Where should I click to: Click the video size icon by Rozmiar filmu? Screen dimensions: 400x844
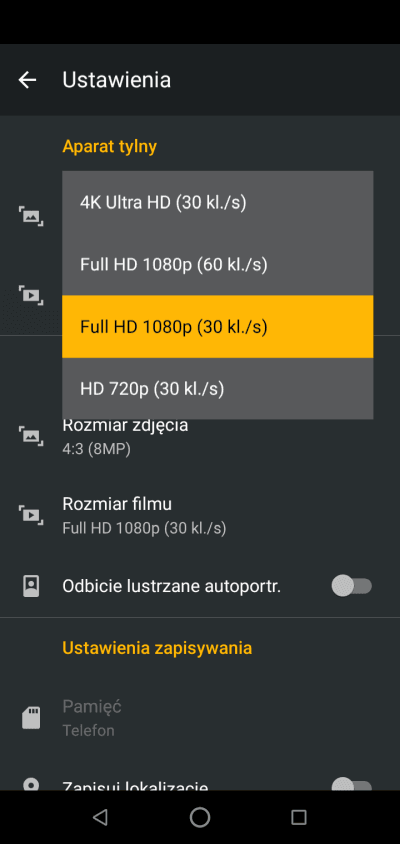pyautogui.click(x=31, y=515)
